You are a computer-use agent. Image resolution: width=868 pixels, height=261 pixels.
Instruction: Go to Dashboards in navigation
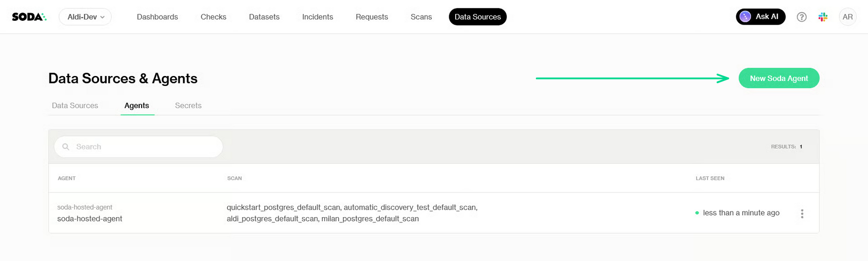coord(157,17)
